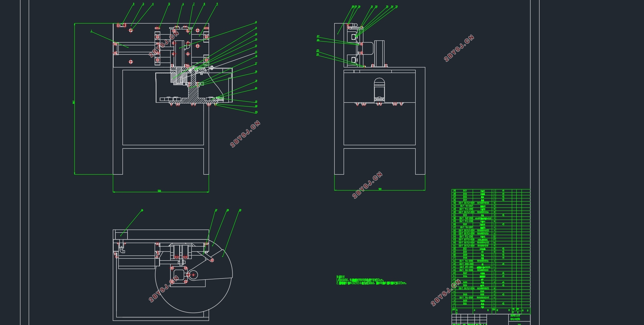Select the 550 dimension under the front view
This screenshot has height=325, width=644.
[x=159, y=191]
